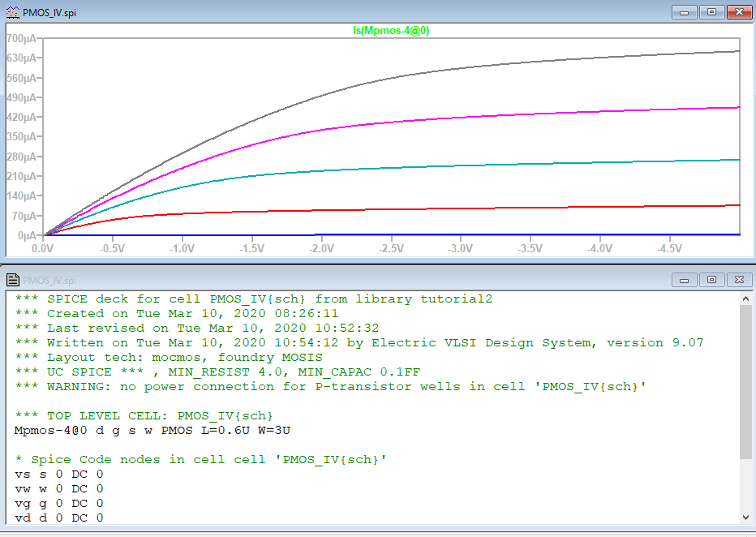The image size is (756, 537).
Task: Click the netlist scrollbar down arrow
Action: (746, 517)
